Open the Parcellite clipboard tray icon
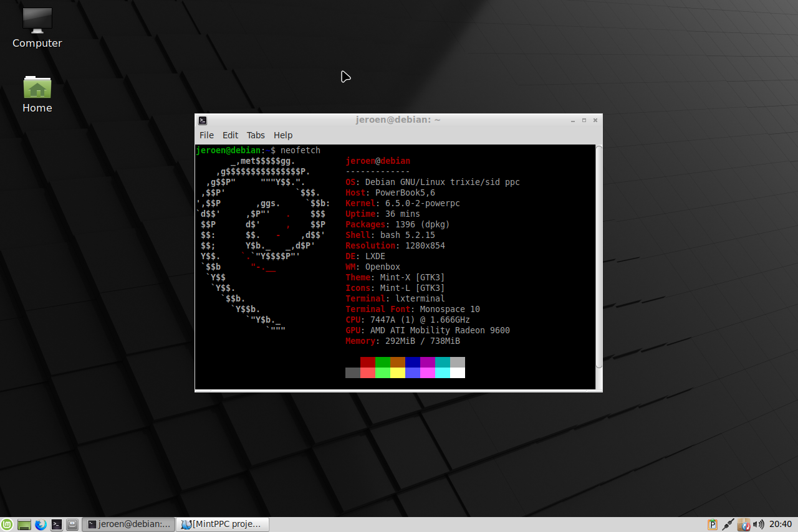The width and height of the screenshot is (798, 532). click(x=713, y=525)
